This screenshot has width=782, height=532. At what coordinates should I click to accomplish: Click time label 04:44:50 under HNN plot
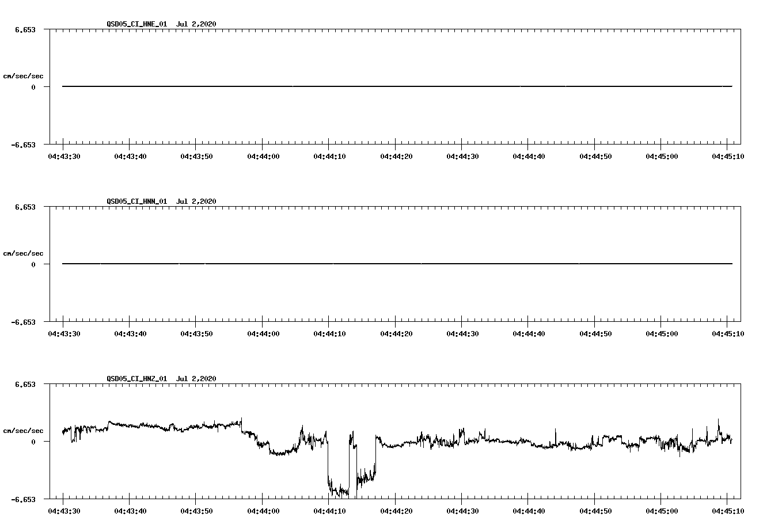click(595, 334)
